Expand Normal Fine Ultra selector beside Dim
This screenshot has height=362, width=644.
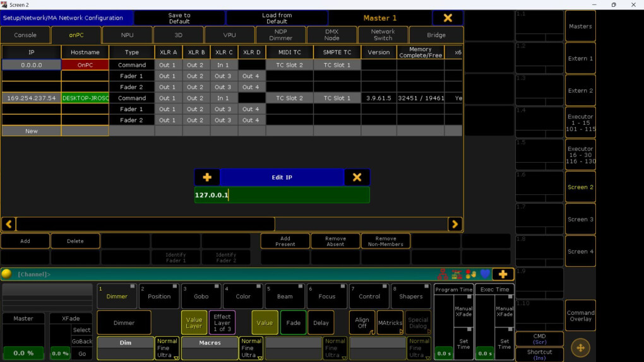167,348
